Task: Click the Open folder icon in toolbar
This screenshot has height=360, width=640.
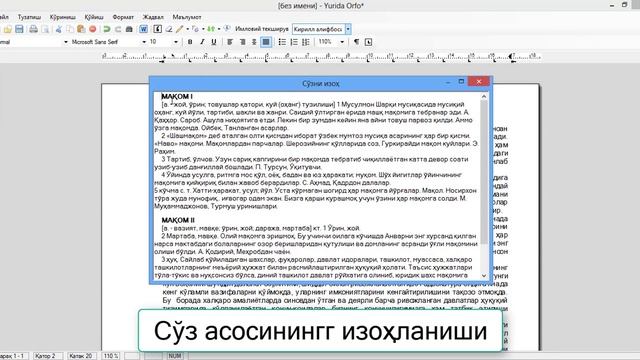Action: (7, 29)
